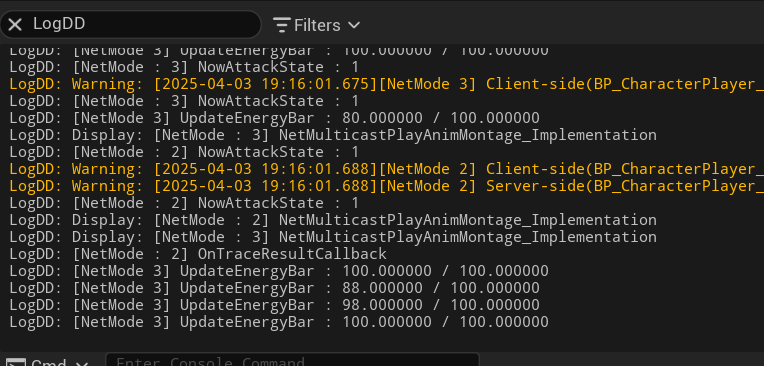
Task: Select the warning line stamped 19:16:01.675 Client-side
Action: click(386, 84)
